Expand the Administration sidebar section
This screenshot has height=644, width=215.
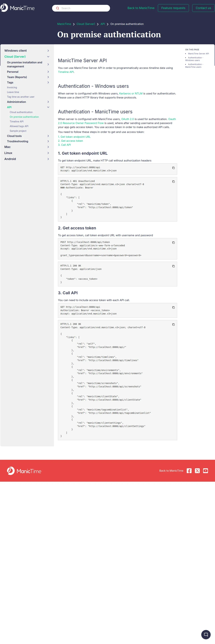click(48, 102)
